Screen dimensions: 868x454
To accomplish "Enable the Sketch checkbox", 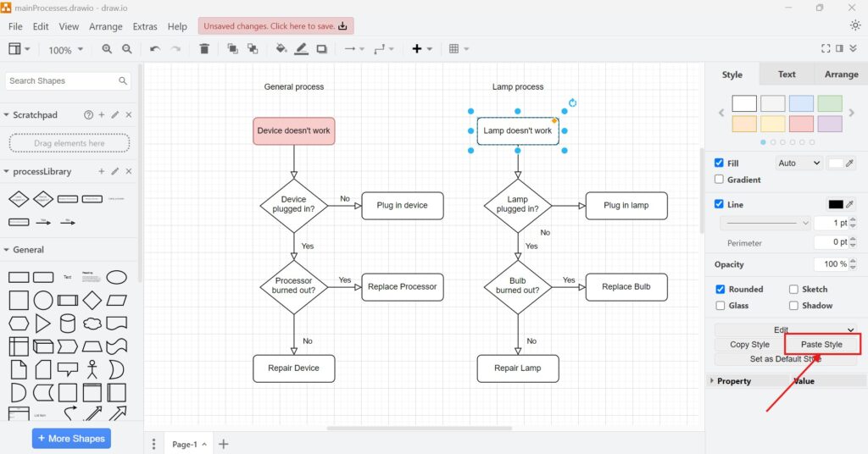I will (x=794, y=289).
